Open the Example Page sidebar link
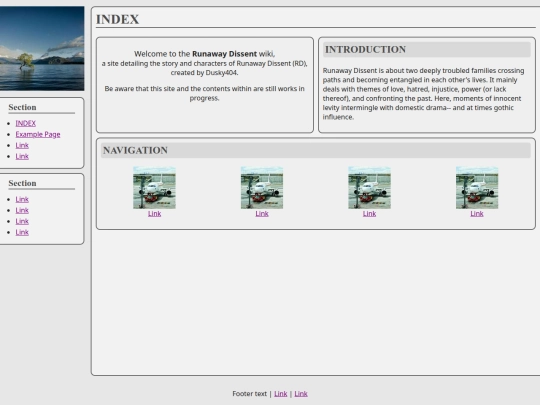540x405 pixels. pos(38,134)
